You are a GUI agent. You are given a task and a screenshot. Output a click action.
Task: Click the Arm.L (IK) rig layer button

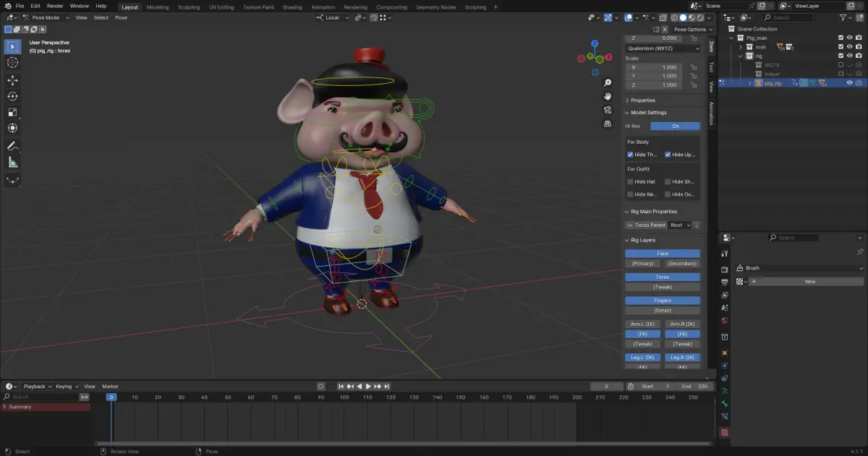[x=642, y=324]
